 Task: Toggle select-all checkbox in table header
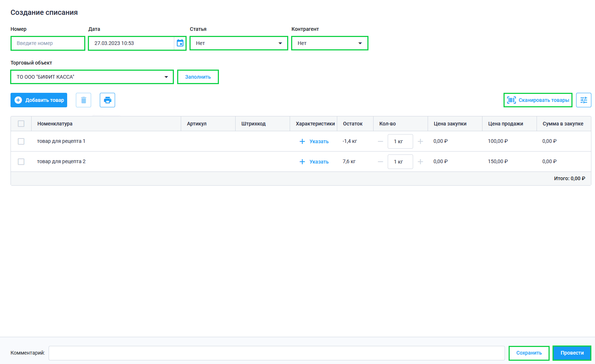coord(21,124)
